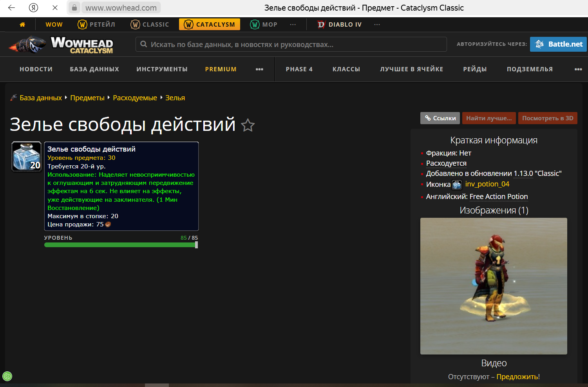
Task: Expand the ellipsis menu after Premium
Action: (x=259, y=69)
